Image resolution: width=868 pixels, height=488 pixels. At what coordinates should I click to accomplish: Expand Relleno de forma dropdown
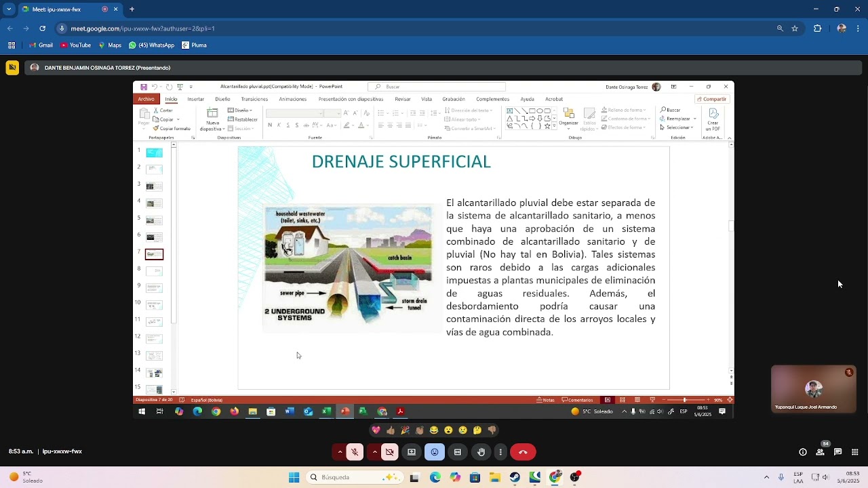pos(643,110)
